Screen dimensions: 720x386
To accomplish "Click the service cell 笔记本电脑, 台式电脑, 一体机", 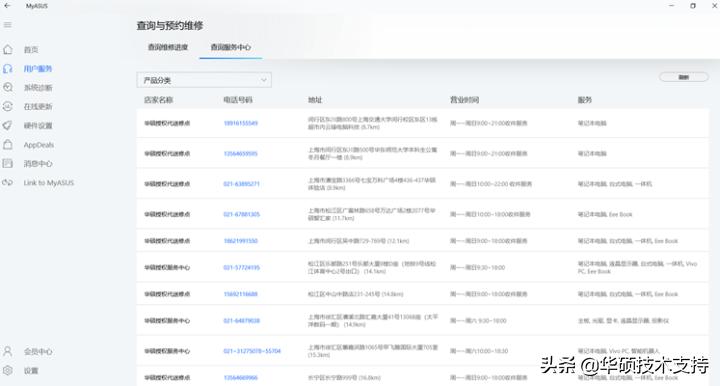I will [614, 184].
